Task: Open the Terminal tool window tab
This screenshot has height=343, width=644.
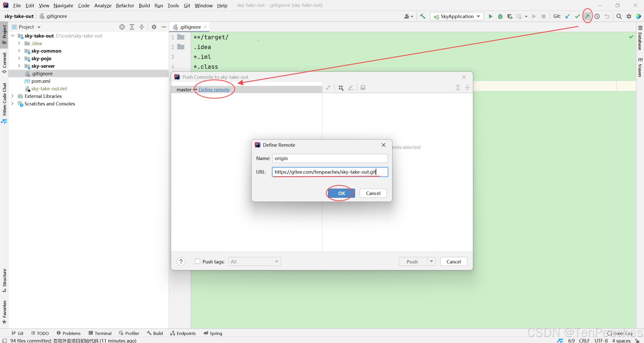Action: point(100,333)
